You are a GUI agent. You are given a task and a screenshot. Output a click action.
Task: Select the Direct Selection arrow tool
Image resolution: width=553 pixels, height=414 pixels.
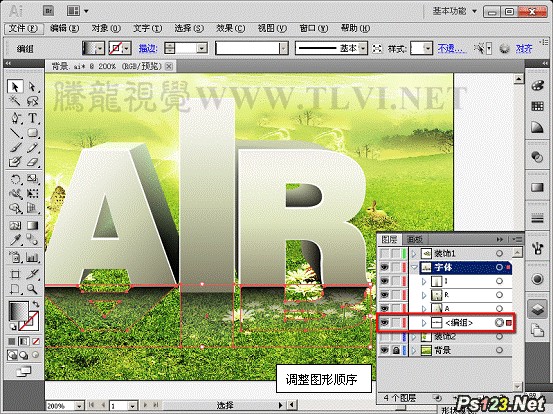point(32,86)
